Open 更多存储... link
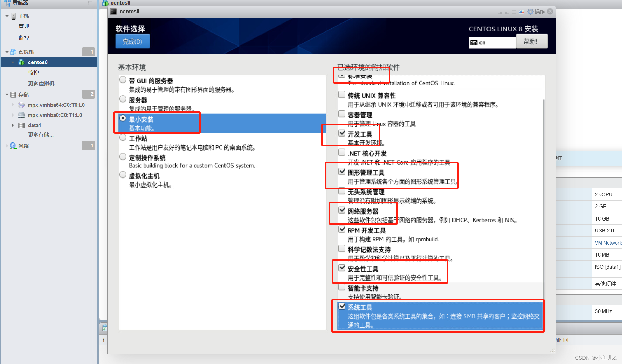This screenshot has width=622, height=364. coord(41,135)
